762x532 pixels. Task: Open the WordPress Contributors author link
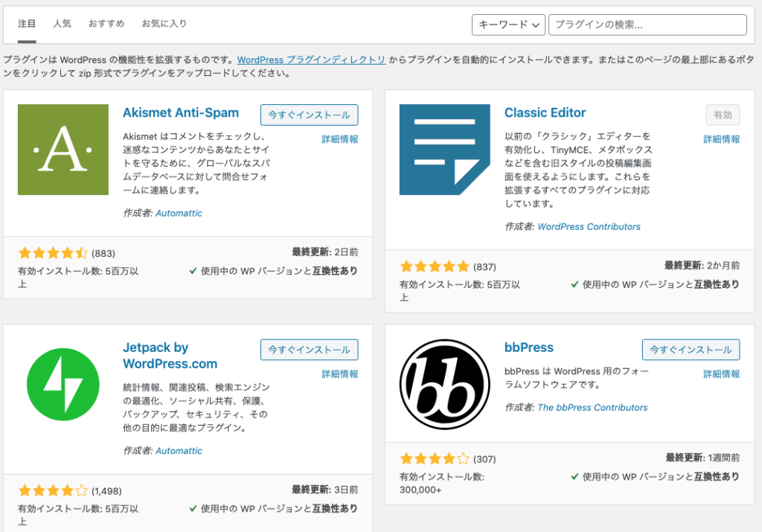coord(589,227)
